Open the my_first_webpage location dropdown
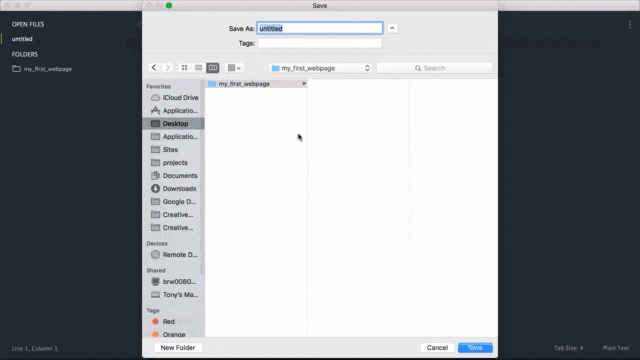640x360 pixels. click(320, 68)
